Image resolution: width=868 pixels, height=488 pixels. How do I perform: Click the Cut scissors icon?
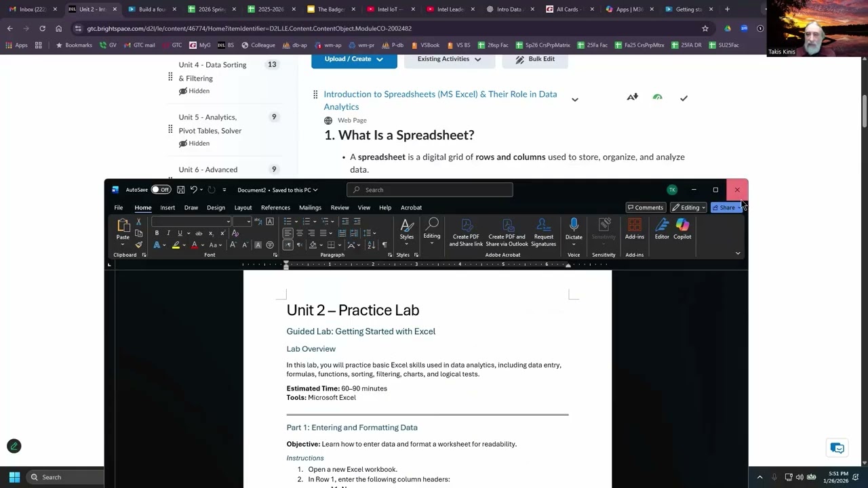tap(138, 222)
